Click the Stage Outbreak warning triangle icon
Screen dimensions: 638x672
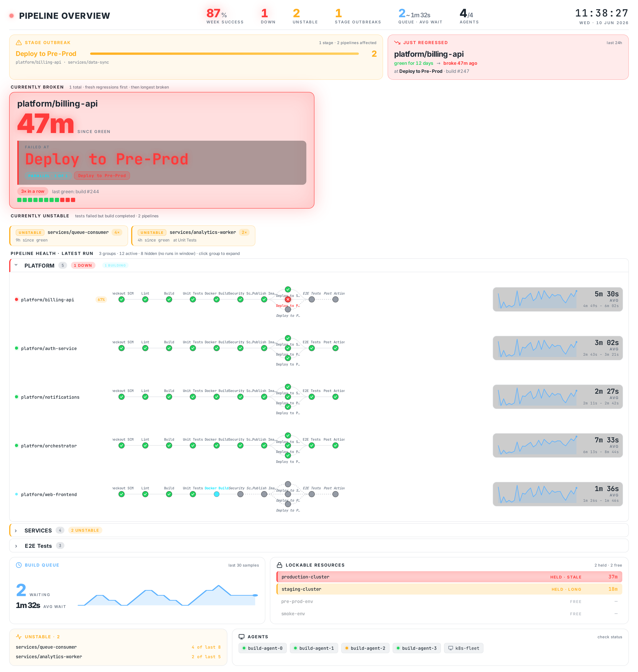point(19,43)
